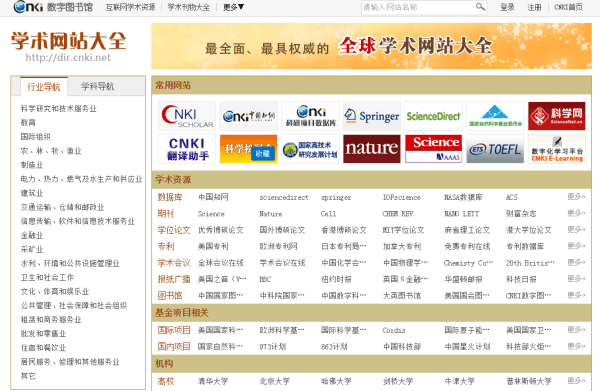The image size is (600, 391).
Task: Open the Nature link in 期刊 row
Action: coord(271,214)
